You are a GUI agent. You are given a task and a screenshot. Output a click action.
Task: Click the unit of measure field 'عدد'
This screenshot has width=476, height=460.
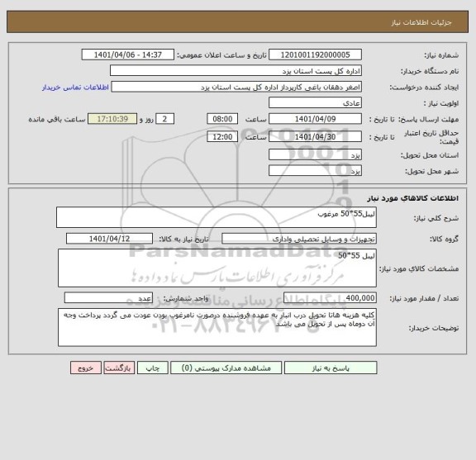(x=108, y=298)
